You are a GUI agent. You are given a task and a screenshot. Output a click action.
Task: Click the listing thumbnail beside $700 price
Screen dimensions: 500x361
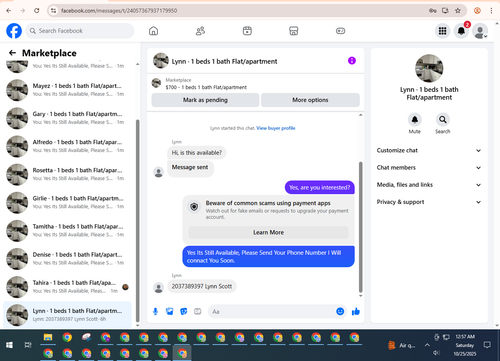[156, 83]
